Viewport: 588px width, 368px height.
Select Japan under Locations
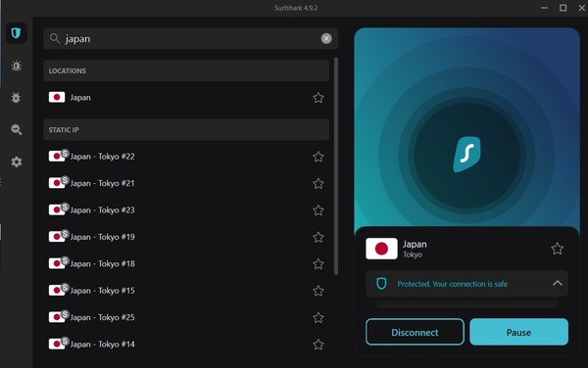[186, 98]
